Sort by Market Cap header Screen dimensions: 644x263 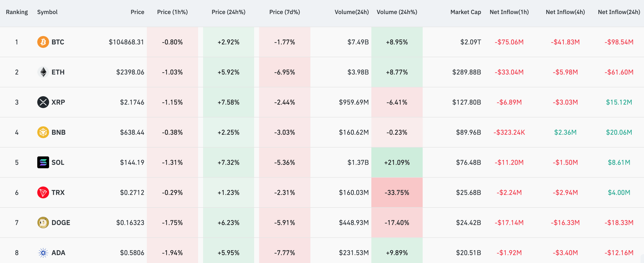tap(466, 12)
